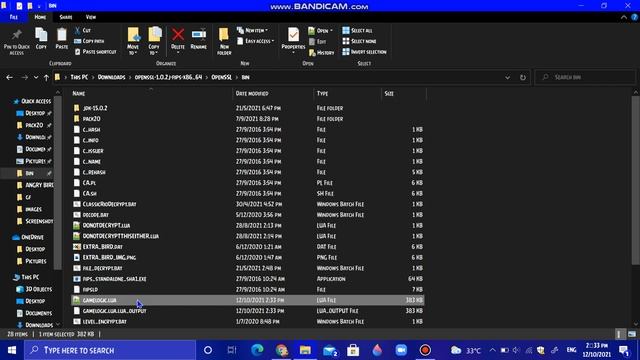Viewport: 640px width, 360px height.
Task: Switch to the Home ribbon tab
Action: point(40,17)
